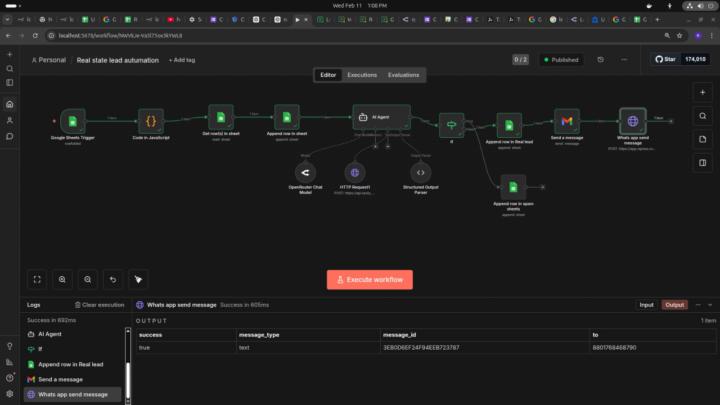Click the message_id value cell
Screen dimensions: 720x405
coord(484,348)
